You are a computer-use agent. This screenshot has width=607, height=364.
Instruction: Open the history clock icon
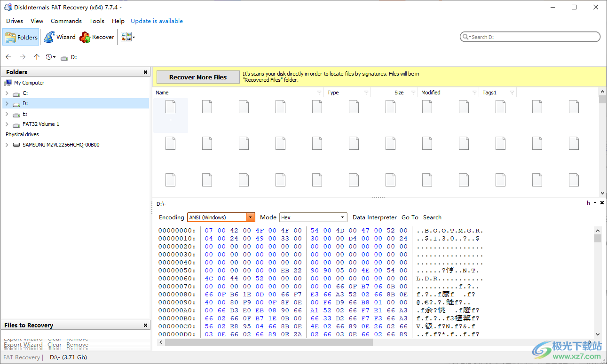(49, 56)
